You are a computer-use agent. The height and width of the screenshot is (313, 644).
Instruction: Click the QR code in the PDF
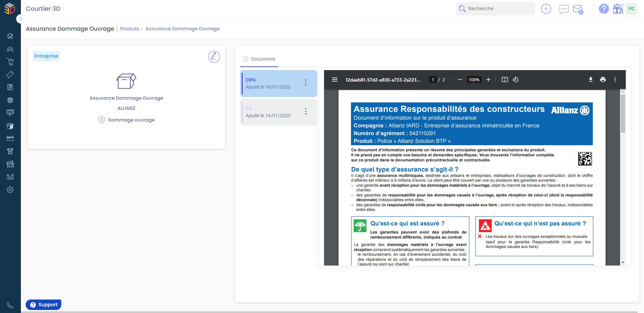(585, 158)
